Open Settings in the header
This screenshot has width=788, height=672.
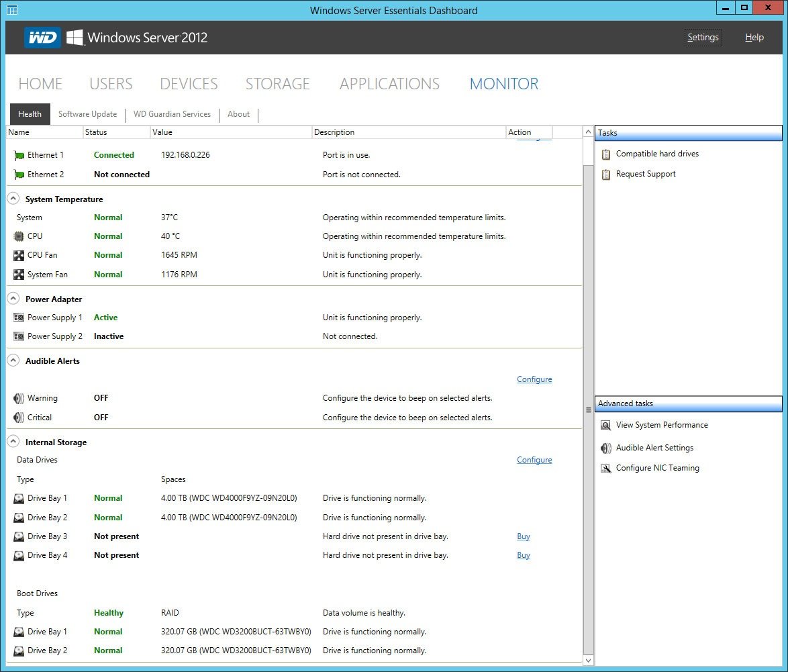[703, 37]
